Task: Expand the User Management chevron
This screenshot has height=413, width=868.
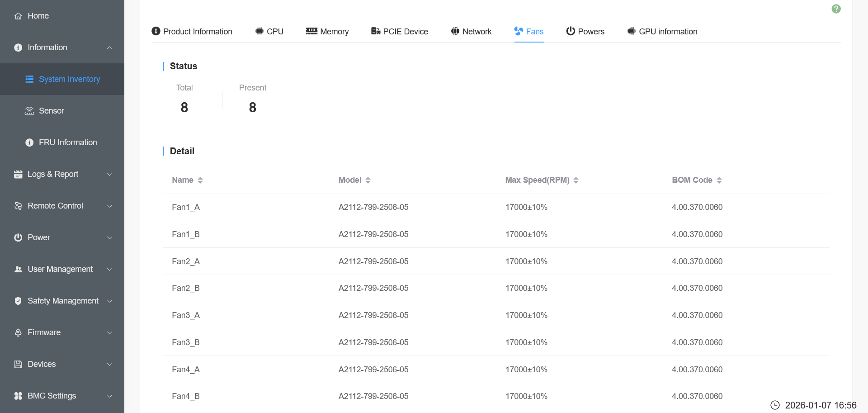Action: pyautogui.click(x=109, y=269)
